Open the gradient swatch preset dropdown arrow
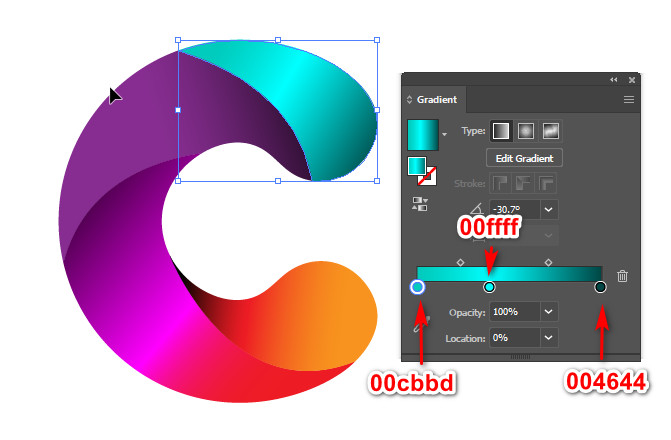 point(445,135)
